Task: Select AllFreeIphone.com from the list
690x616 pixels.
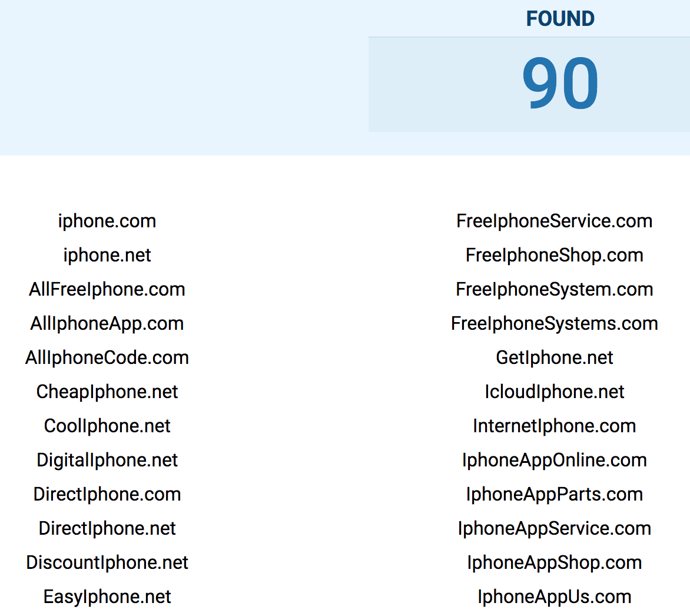Action: pos(107,290)
